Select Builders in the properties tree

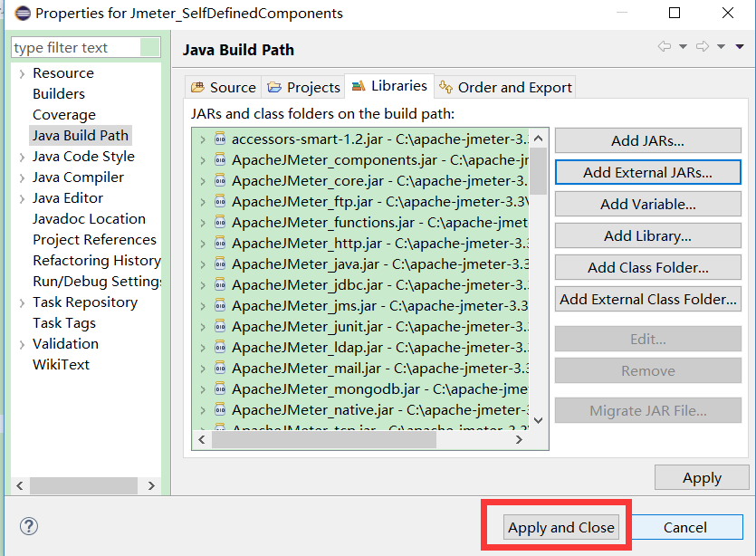pos(58,93)
